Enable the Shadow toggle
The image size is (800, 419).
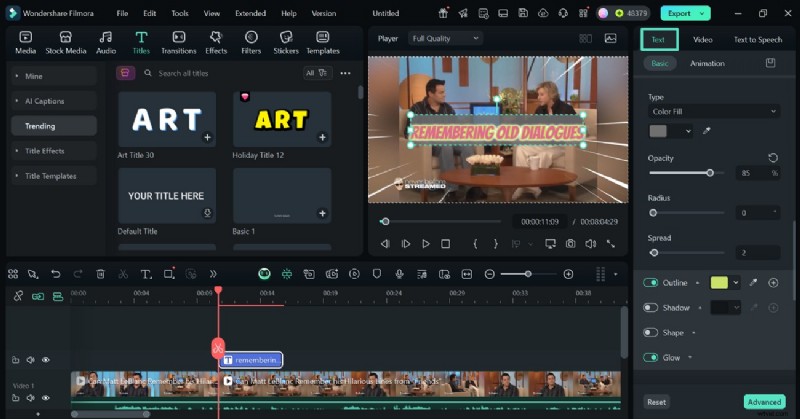click(651, 308)
